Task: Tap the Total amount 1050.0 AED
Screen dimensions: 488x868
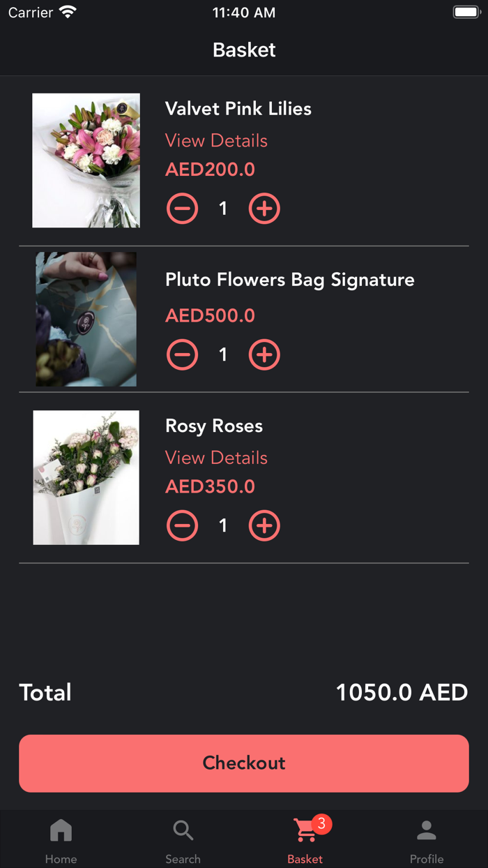Action: pos(402,692)
